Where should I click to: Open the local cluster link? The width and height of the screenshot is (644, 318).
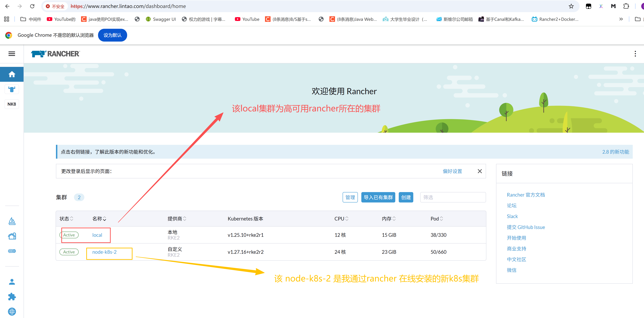[97, 235]
